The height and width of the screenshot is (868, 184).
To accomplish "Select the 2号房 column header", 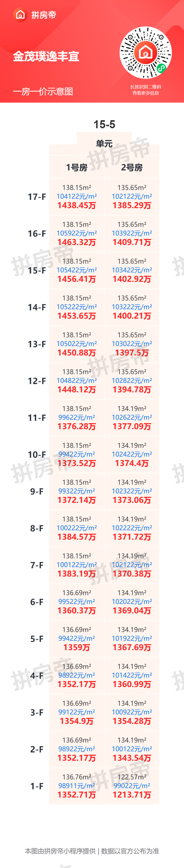I will 132,167.
